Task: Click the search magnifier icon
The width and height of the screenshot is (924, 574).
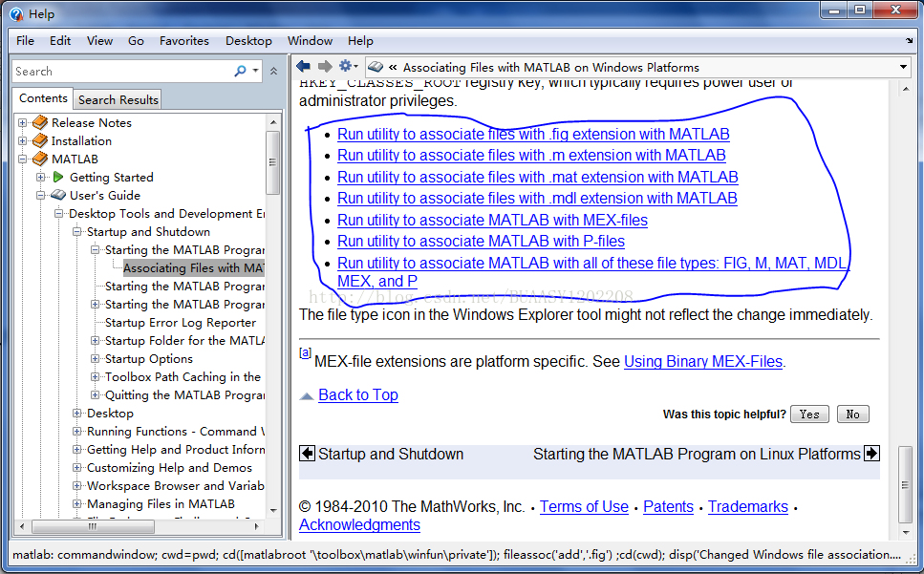Action: tap(240, 72)
